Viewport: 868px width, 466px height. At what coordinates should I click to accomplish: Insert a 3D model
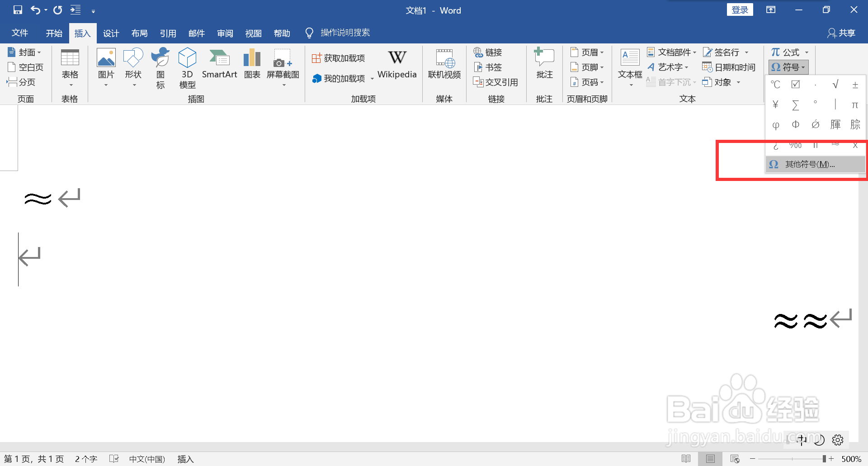coord(187,66)
